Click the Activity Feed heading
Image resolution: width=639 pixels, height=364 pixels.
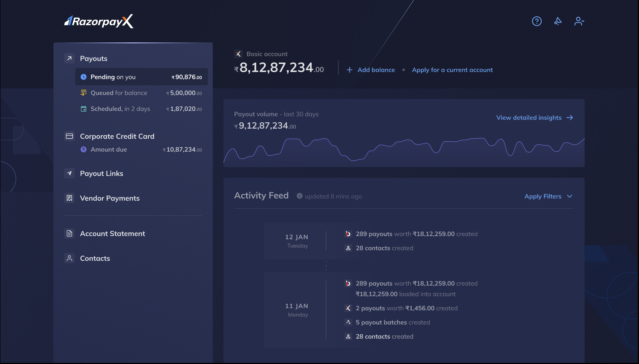[261, 195]
